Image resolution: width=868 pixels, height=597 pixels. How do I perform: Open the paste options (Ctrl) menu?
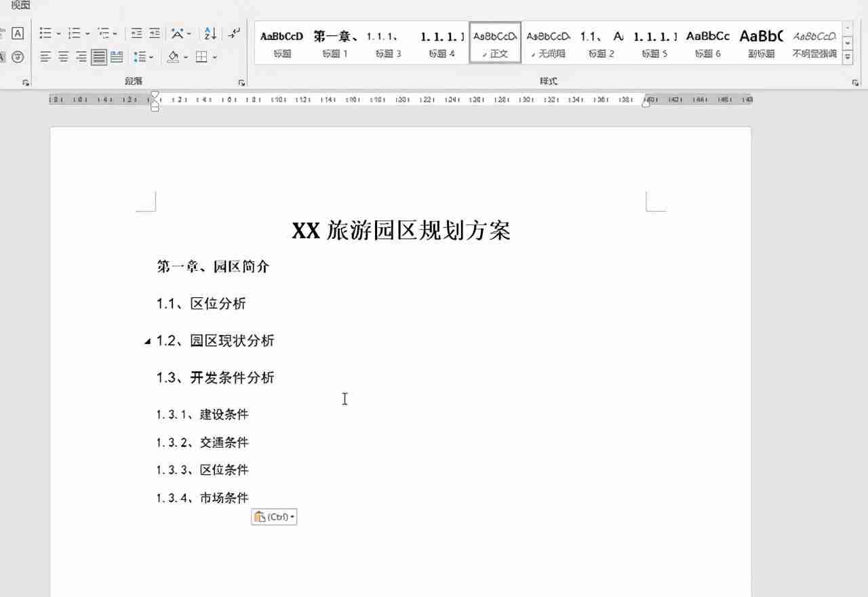coord(274,516)
